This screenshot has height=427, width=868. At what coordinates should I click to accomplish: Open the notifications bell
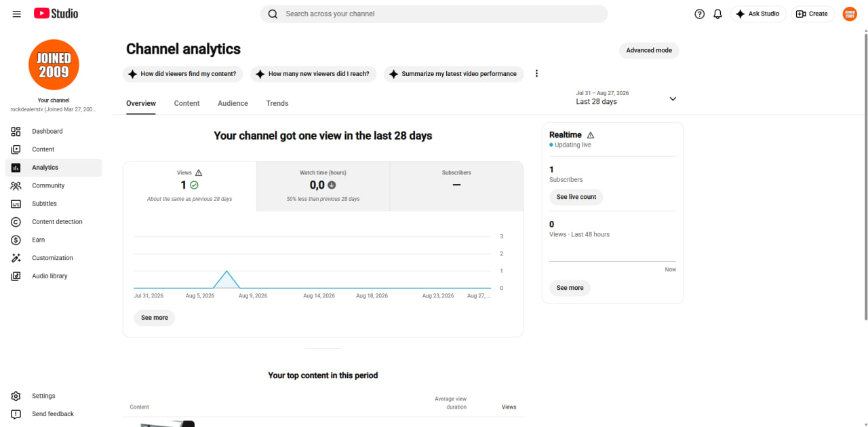coord(717,14)
